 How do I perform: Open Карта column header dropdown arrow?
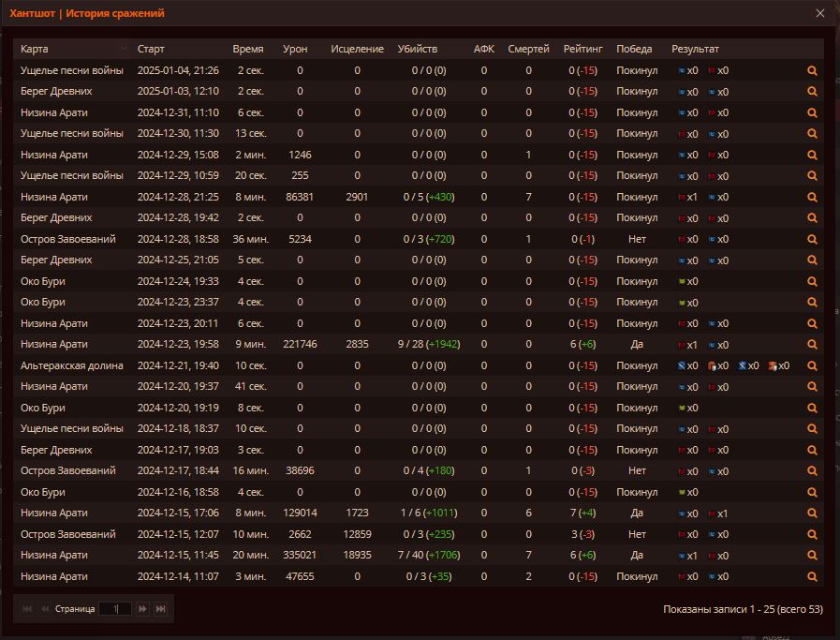click(124, 49)
